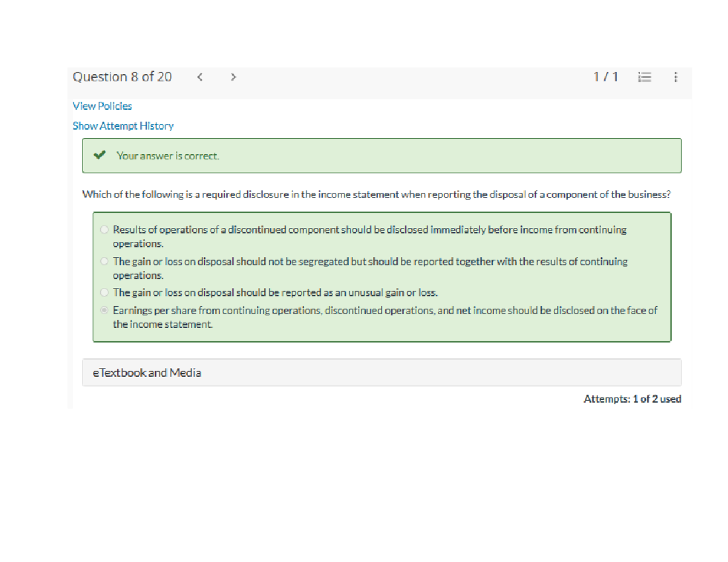This screenshot has height=562, width=728.
Task: Select the question list icon beside the score
Action: (644, 77)
